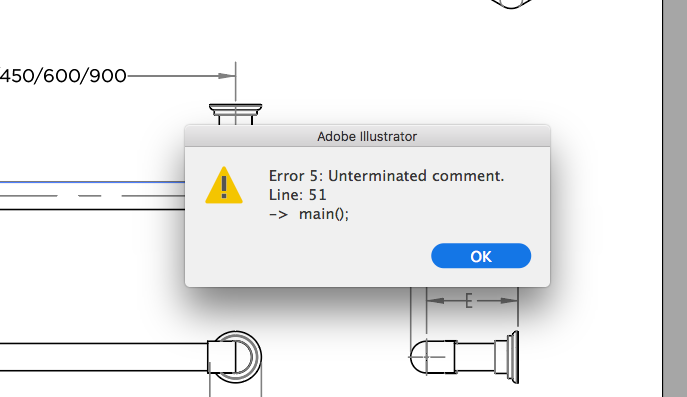Click the Adobe Illustrator dialog title bar
The height and width of the screenshot is (397, 687).
[x=367, y=136]
